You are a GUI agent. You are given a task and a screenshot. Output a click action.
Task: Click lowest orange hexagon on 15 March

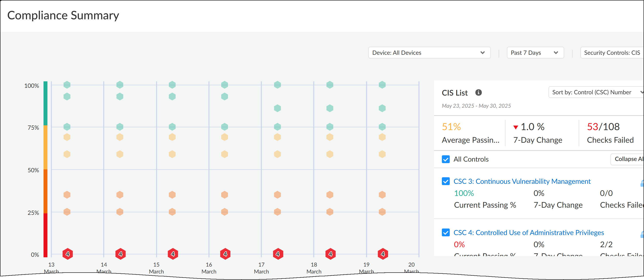click(172, 212)
